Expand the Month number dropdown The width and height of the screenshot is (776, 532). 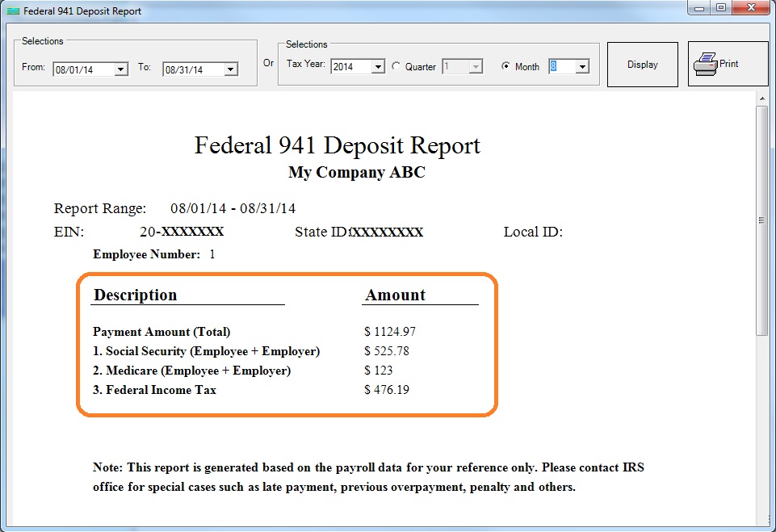coord(582,67)
